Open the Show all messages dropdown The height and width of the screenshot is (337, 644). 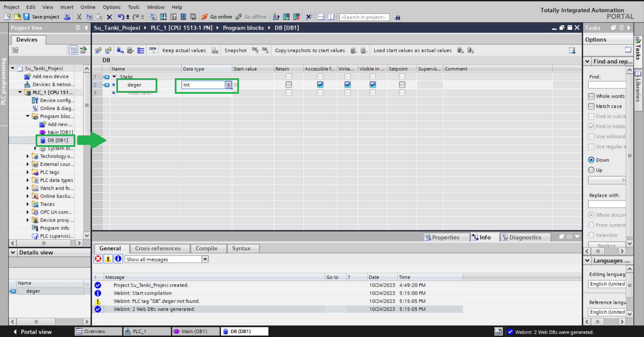click(205, 259)
